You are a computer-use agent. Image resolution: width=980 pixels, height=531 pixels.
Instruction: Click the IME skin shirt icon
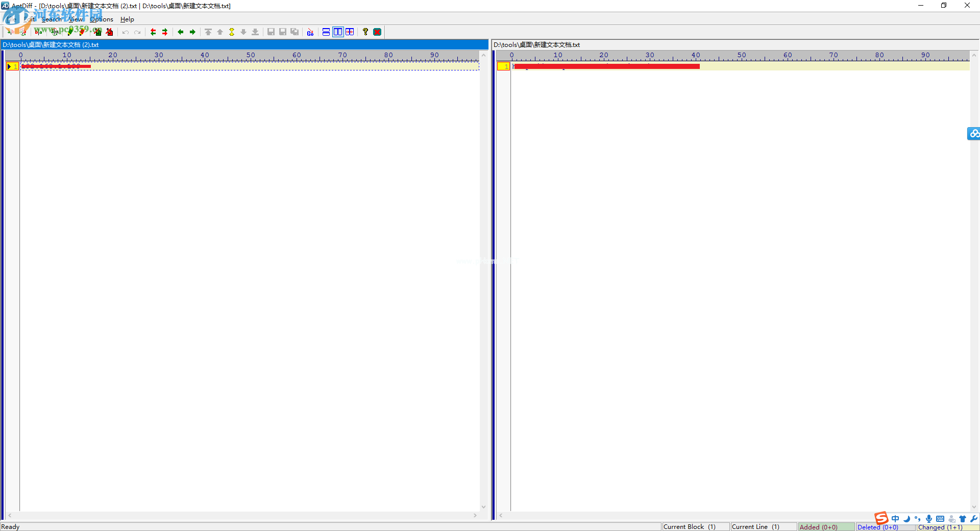(x=963, y=519)
